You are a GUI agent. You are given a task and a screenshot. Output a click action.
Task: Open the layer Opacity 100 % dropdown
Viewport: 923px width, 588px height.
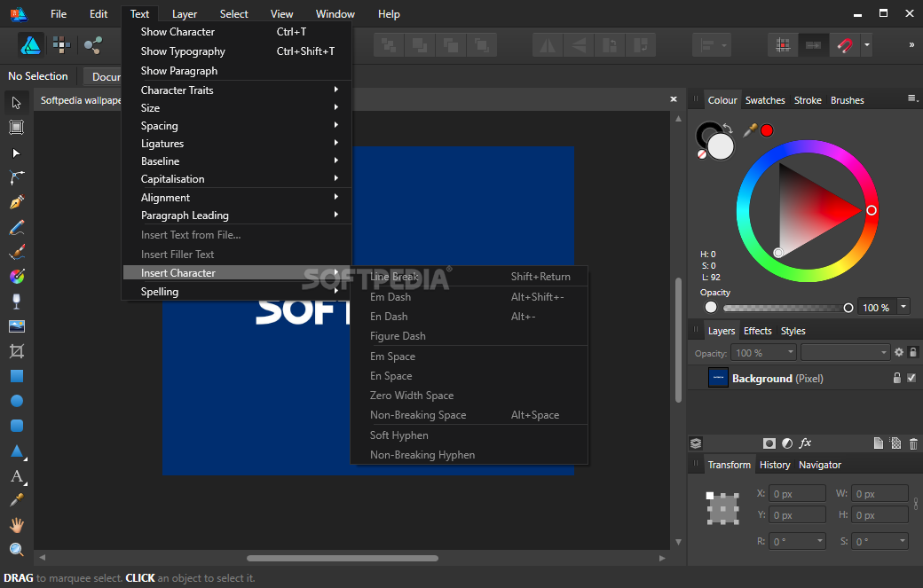point(790,352)
